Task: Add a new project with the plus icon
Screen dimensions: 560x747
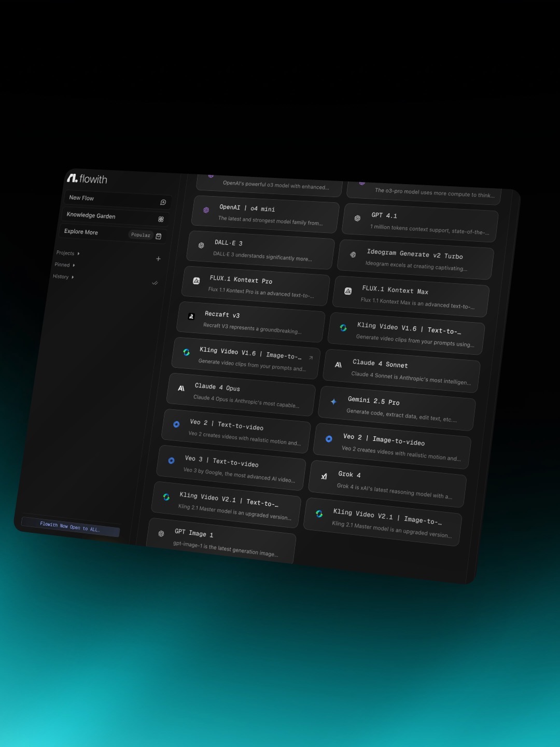Action: [158, 259]
